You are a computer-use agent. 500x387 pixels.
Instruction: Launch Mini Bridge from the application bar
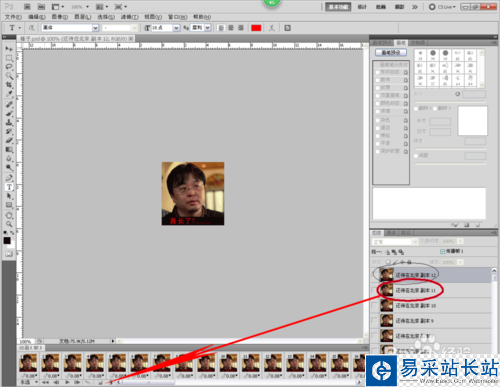pyautogui.click(x=41, y=7)
